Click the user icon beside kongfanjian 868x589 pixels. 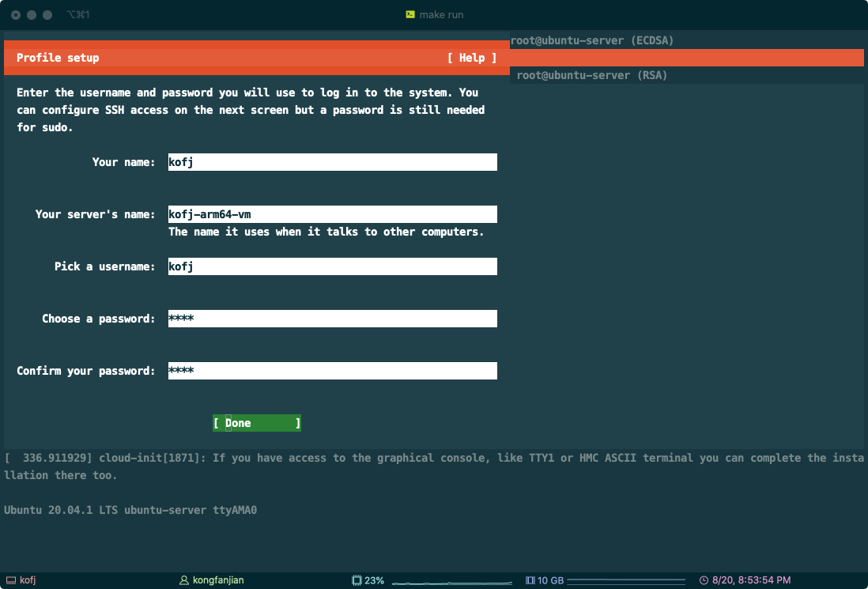pyautogui.click(x=185, y=580)
